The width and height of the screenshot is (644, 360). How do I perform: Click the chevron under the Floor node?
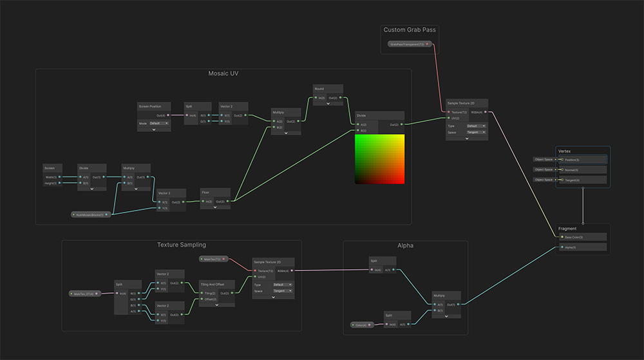click(x=215, y=207)
